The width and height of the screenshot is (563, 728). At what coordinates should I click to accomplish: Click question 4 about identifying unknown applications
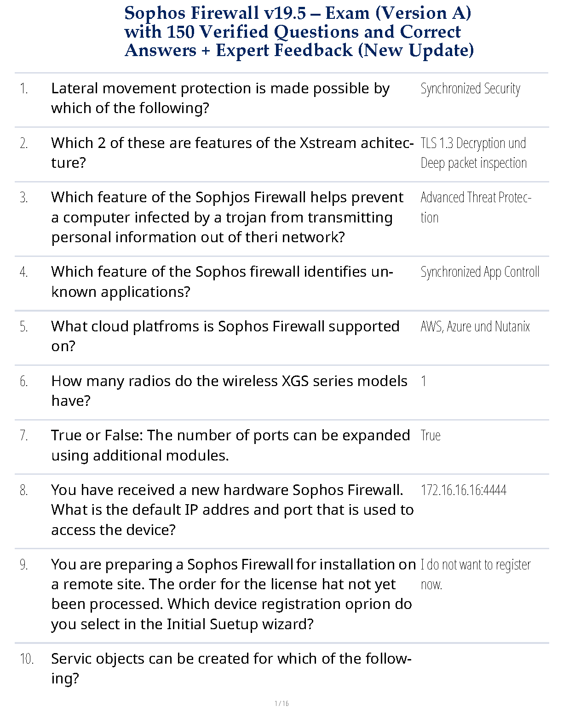point(222,281)
